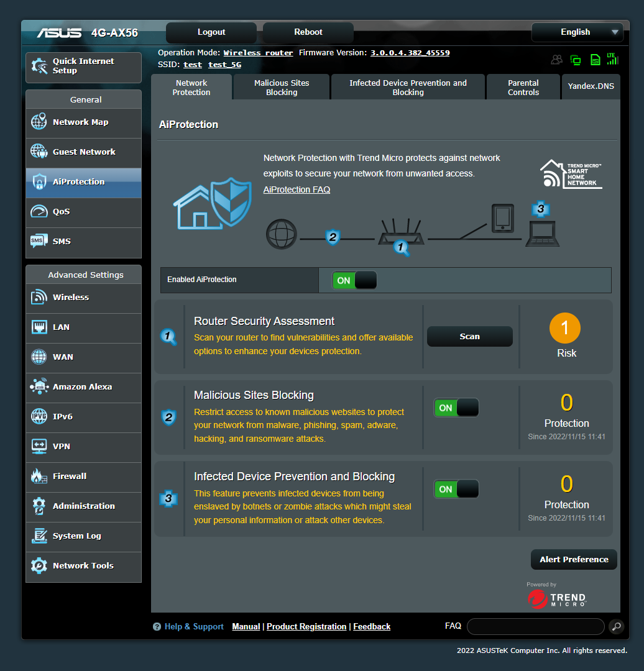This screenshot has height=671, width=644.
Task: Click the Logout button
Action: point(211,32)
